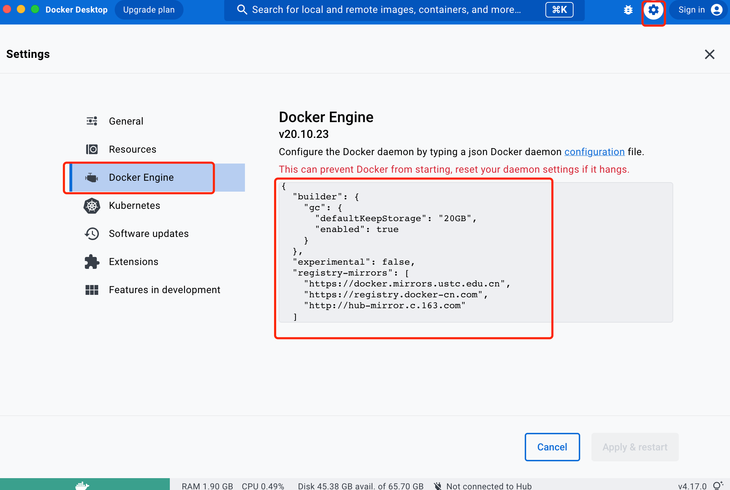Click the Extensions puzzle piece icon
The width and height of the screenshot is (730, 490).
coord(92,262)
